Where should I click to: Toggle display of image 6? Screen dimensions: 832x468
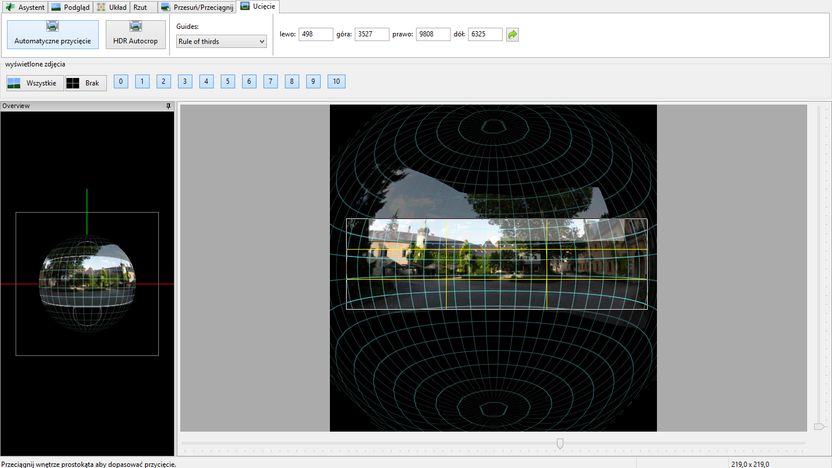click(249, 81)
